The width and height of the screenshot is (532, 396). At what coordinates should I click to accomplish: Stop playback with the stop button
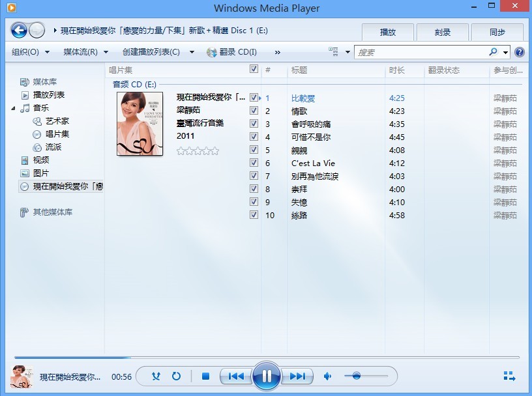pyautogui.click(x=205, y=376)
